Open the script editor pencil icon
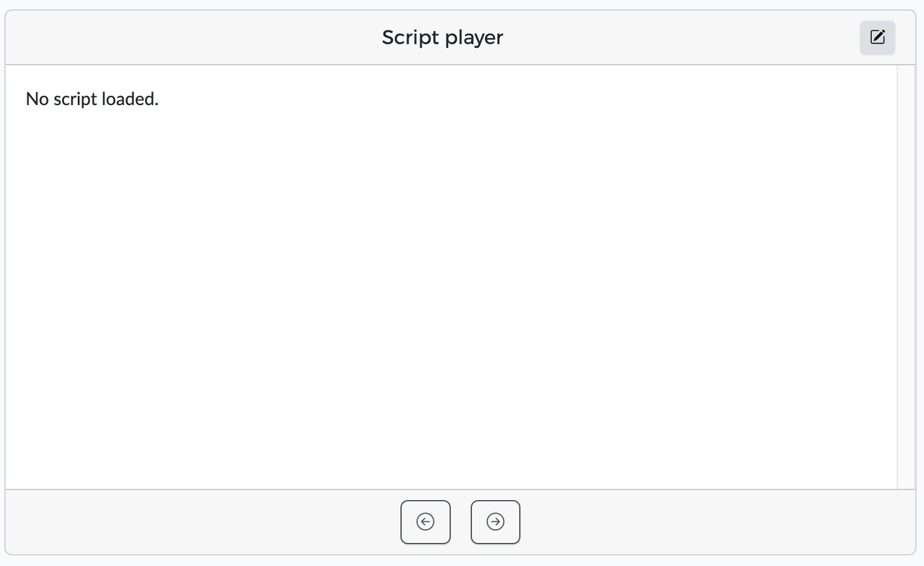The height and width of the screenshot is (566, 924). pyautogui.click(x=877, y=37)
